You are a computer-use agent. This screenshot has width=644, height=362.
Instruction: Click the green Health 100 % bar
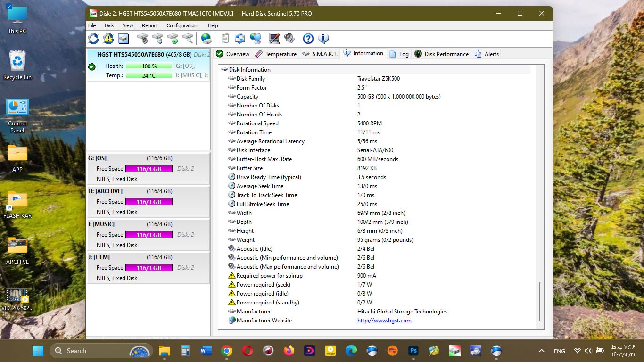pyautogui.click(x=149, y=66)
